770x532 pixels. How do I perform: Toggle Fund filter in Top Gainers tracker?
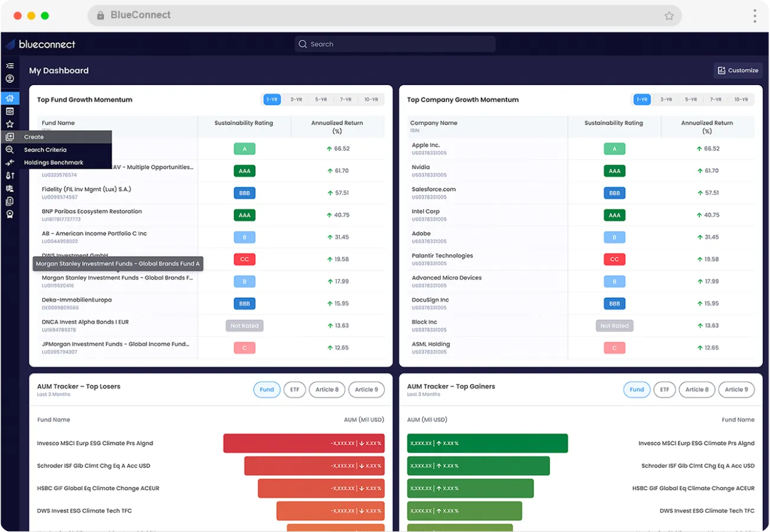[637, 390]
